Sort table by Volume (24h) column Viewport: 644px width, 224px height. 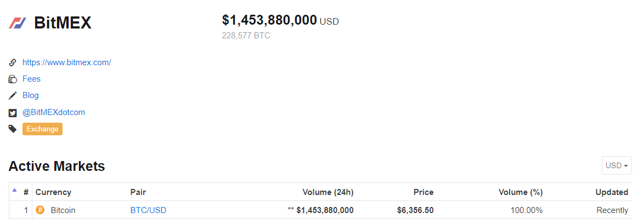(327, 192)
